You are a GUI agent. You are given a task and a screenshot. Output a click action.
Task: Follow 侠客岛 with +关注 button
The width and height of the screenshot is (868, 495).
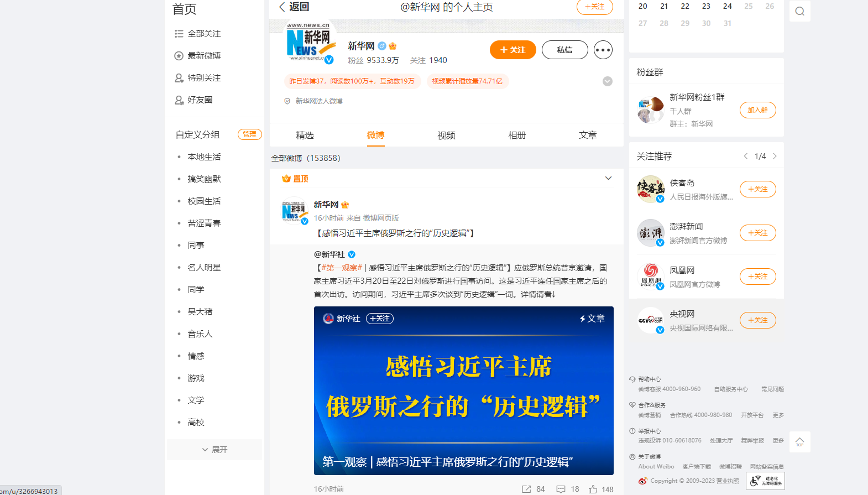[757, 189]
